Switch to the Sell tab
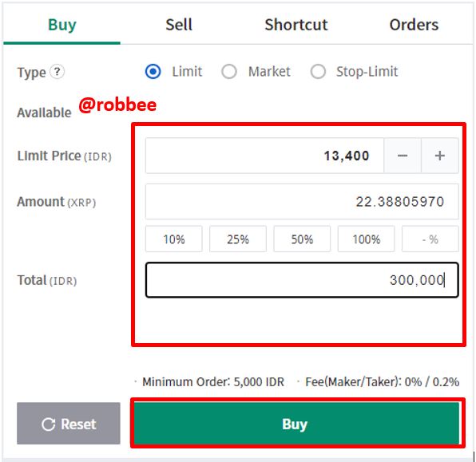 click(179, 25)
